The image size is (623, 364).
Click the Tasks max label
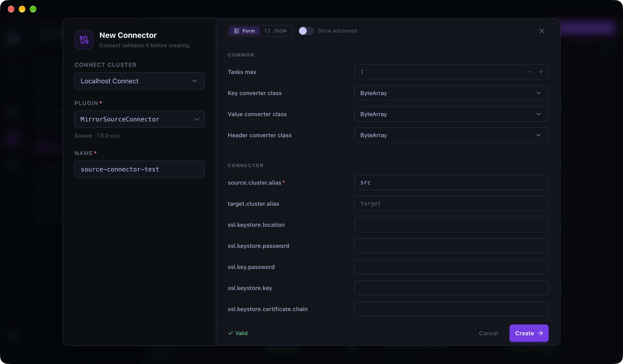point(242,72)
